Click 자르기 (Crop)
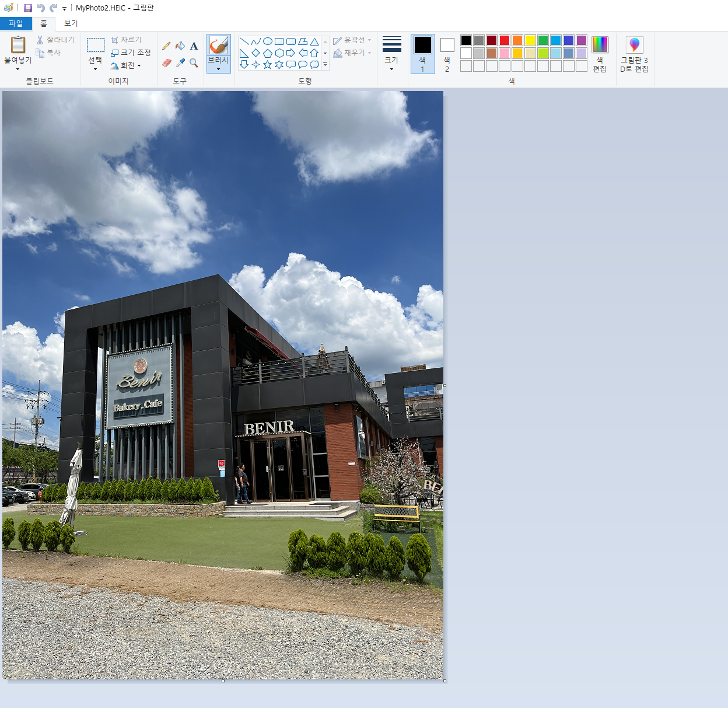 (x=126, y=40)
